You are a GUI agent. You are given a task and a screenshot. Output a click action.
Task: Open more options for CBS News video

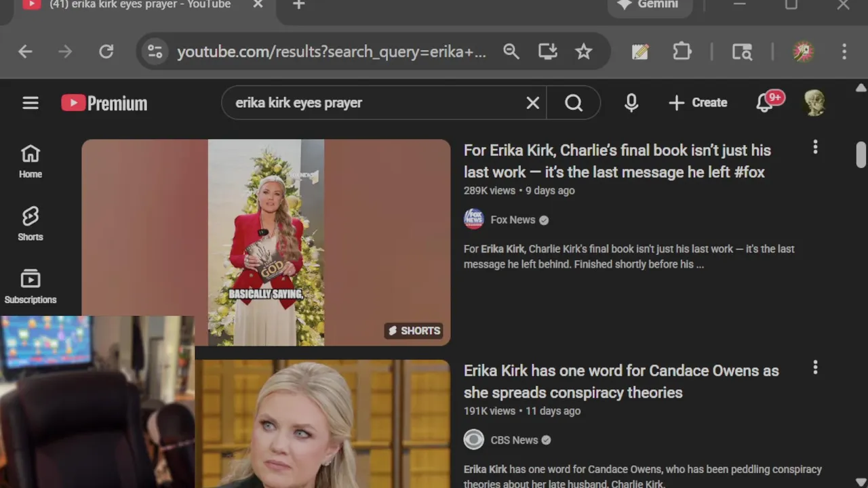pos(815,367)
